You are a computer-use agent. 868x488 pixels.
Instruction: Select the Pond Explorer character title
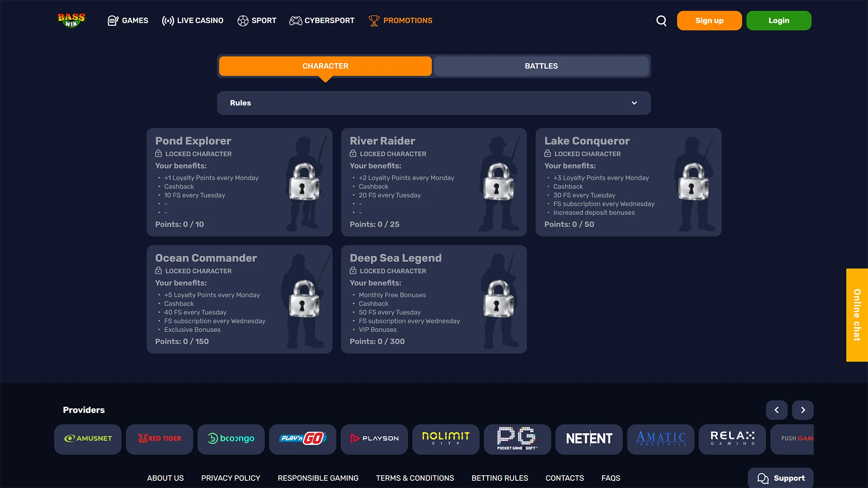coord(193,141)
